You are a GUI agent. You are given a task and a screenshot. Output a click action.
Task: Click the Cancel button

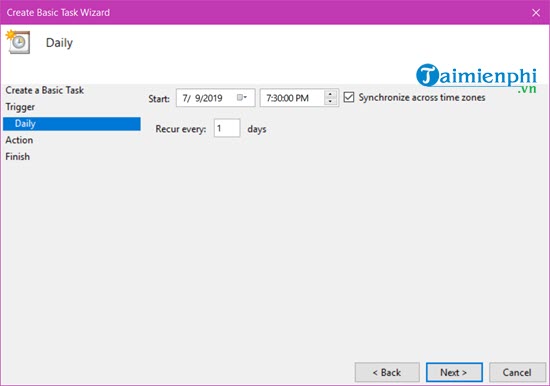tap(517, 372)
